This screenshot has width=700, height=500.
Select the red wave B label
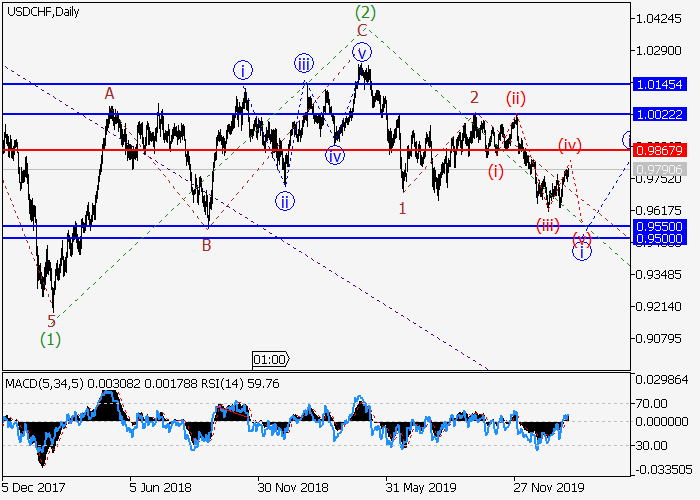[207, 244]
